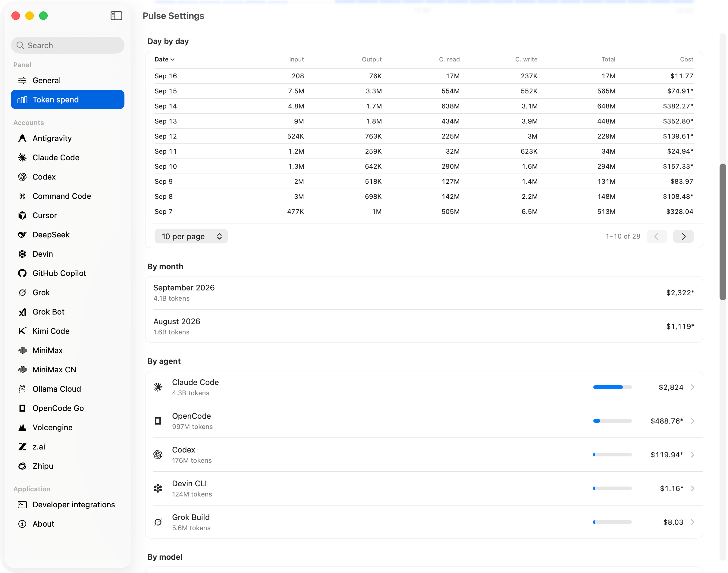Click the Devin sidebar icon
Image resolution: width=728 pixels, height=573 pixels.
point(22,254)
